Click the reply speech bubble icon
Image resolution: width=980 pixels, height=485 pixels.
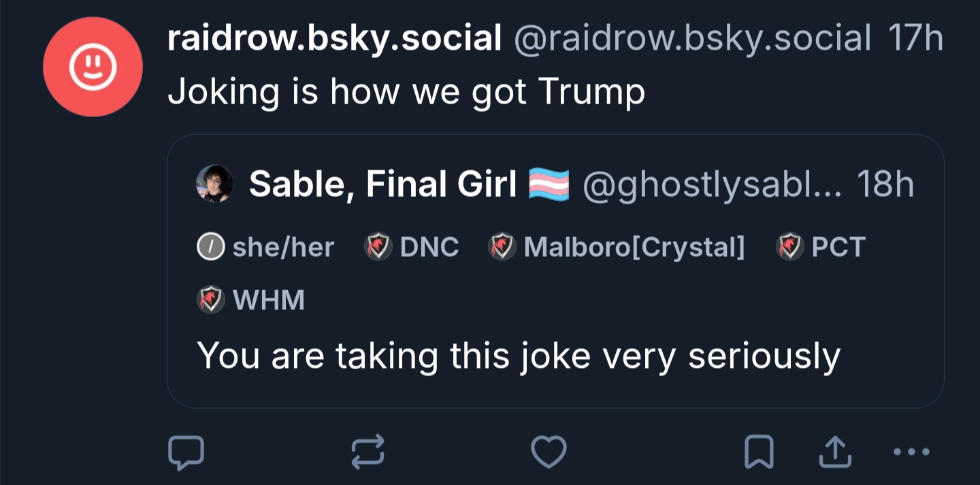(x=186, y=453)
